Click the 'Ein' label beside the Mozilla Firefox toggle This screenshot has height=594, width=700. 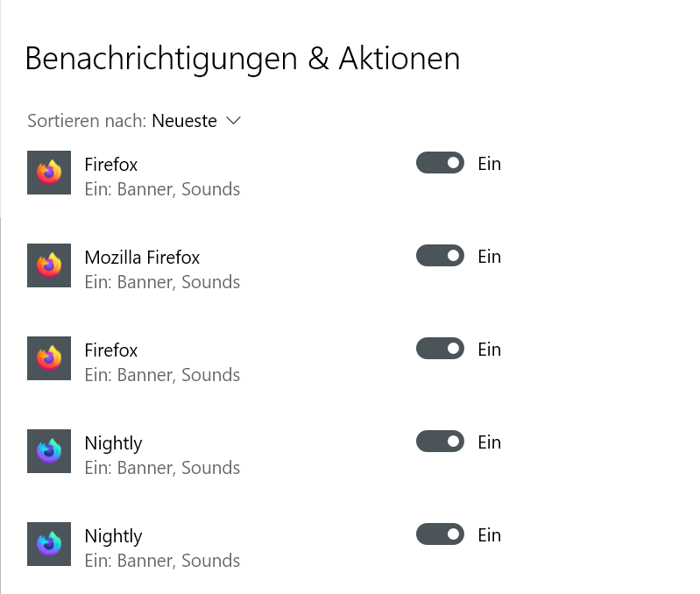489,256
